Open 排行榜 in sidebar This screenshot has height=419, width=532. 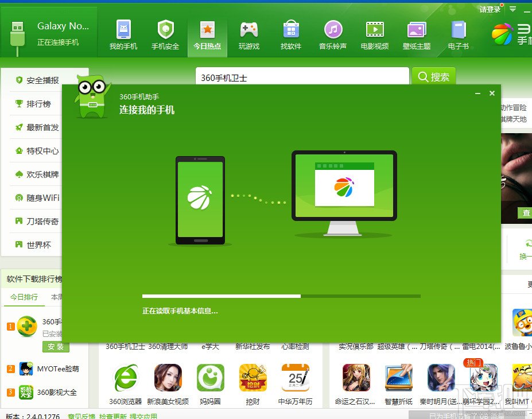tap(33, 104)
